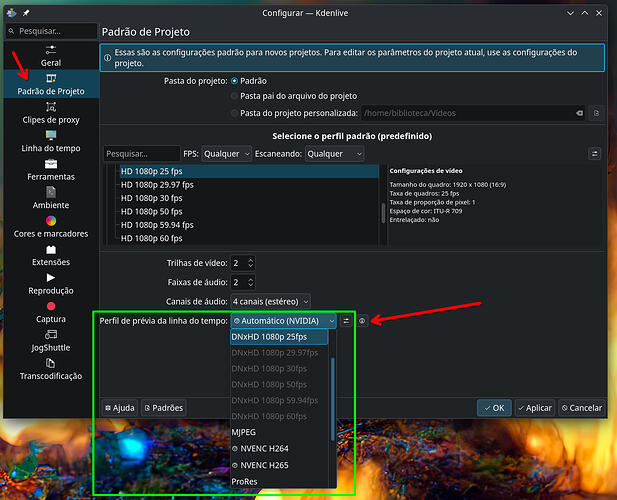Open Reprodução settings page
Viewport: 617px width, 500px height.
51,283
